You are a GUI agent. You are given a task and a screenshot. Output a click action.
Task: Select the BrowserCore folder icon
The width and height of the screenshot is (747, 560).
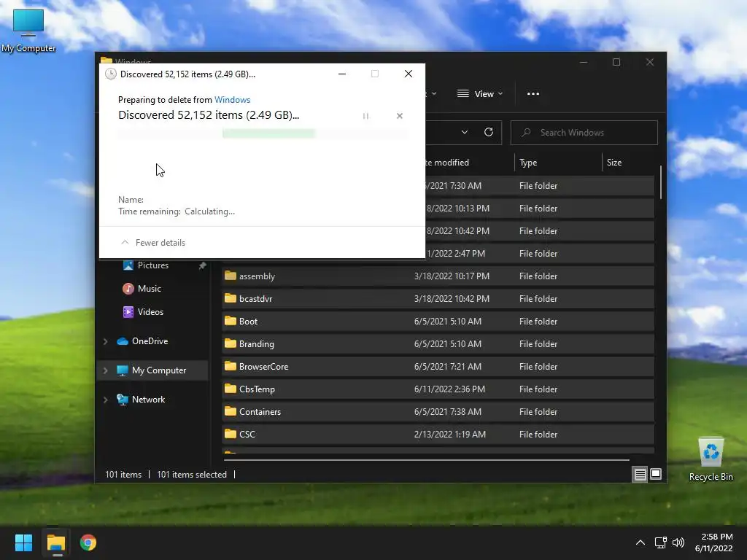click(231, 366)
